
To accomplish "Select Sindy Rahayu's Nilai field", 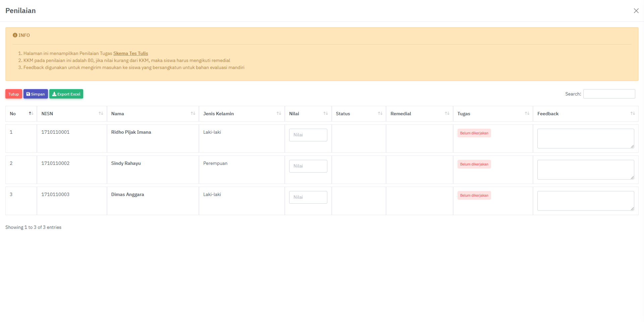I will (308, 166).
